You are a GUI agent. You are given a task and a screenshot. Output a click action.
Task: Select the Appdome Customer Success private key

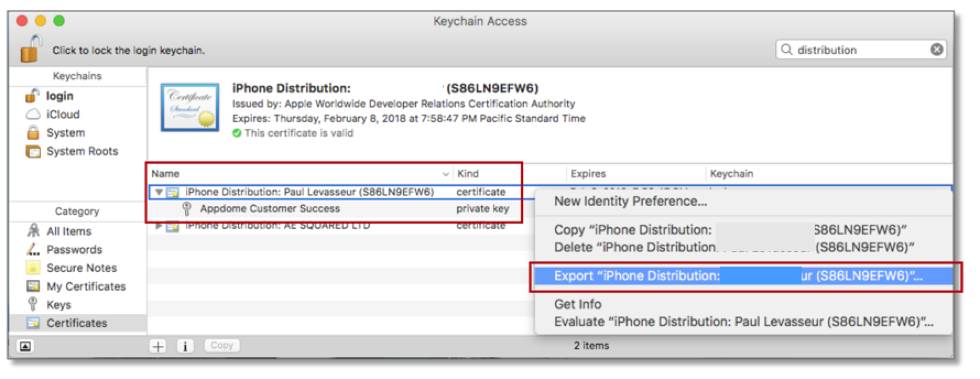click(270, 209)
